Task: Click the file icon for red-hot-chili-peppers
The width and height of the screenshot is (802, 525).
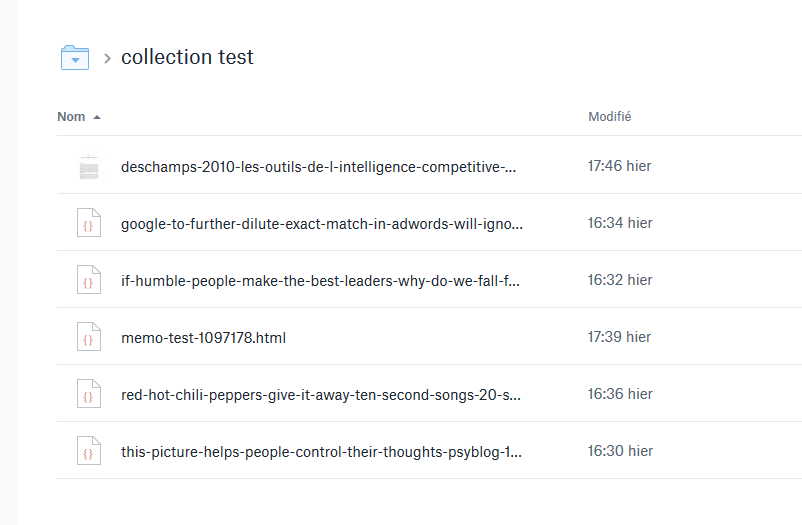Action: (x=89, y=394)
